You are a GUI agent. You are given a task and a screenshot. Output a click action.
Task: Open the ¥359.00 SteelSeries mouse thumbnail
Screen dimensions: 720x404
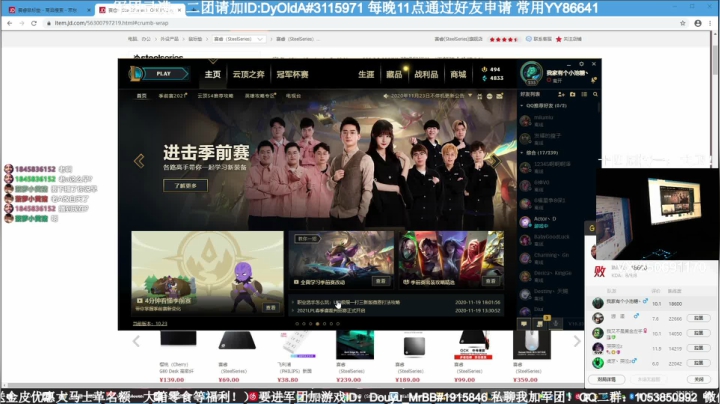(532, 344)
